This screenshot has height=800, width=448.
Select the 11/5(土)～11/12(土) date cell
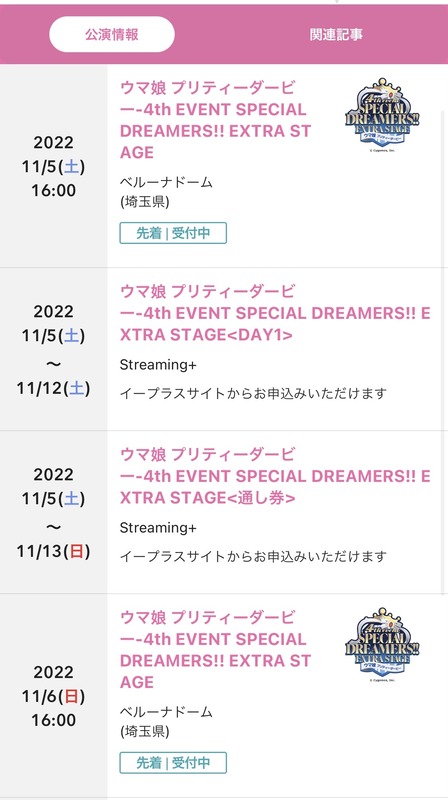pyautogui.click(x=54, y=349)
